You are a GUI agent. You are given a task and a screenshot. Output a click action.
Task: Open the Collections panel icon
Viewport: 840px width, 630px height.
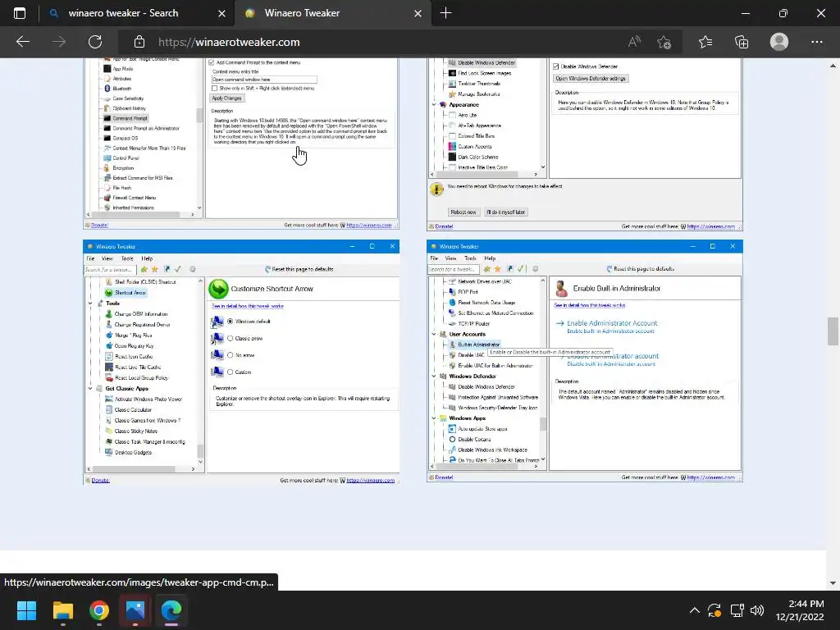coord(742,42)
